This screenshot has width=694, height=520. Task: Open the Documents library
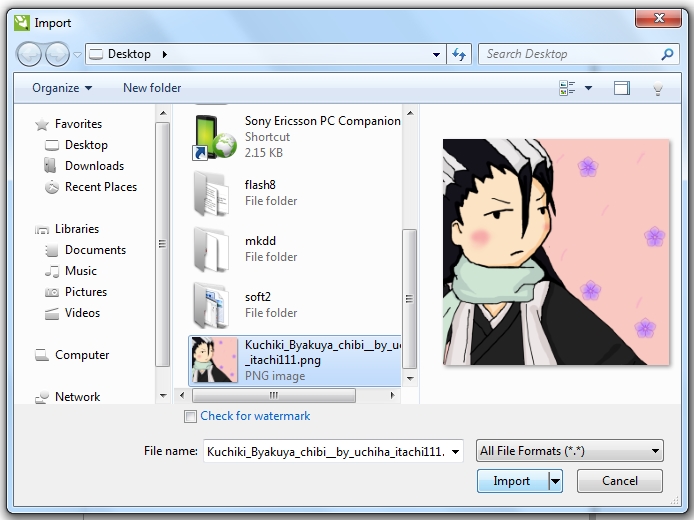pos(95,250)
